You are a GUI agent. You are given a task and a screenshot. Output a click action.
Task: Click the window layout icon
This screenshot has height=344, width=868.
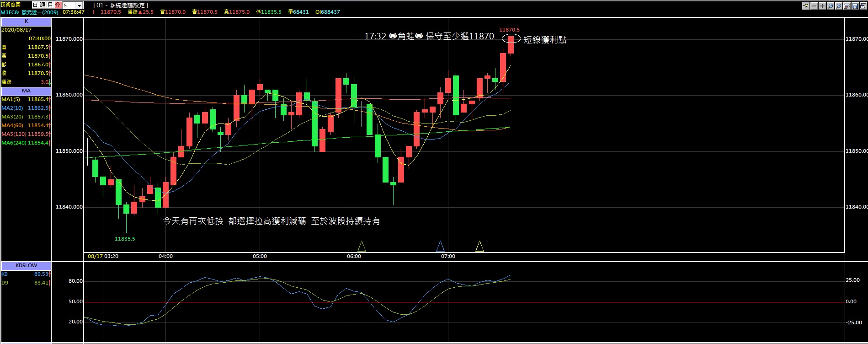(863, 6)
